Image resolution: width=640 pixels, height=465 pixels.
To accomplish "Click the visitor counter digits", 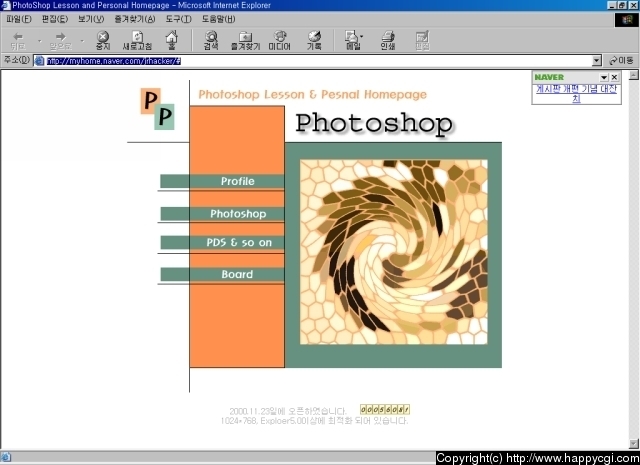I will click(x=385, y=409).
